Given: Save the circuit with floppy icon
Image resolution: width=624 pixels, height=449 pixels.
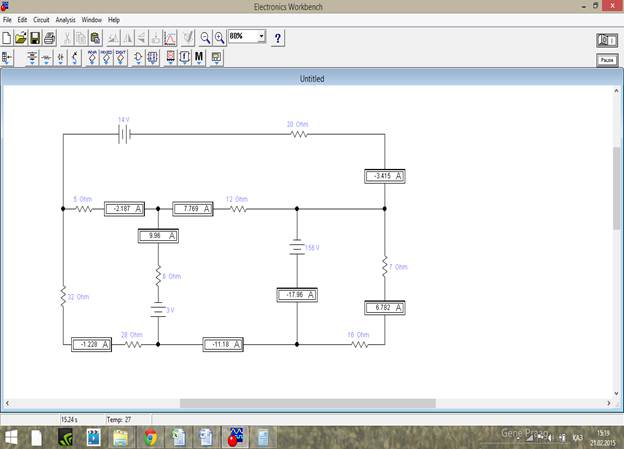Looking at the screenshot, I should pos(35,38).
